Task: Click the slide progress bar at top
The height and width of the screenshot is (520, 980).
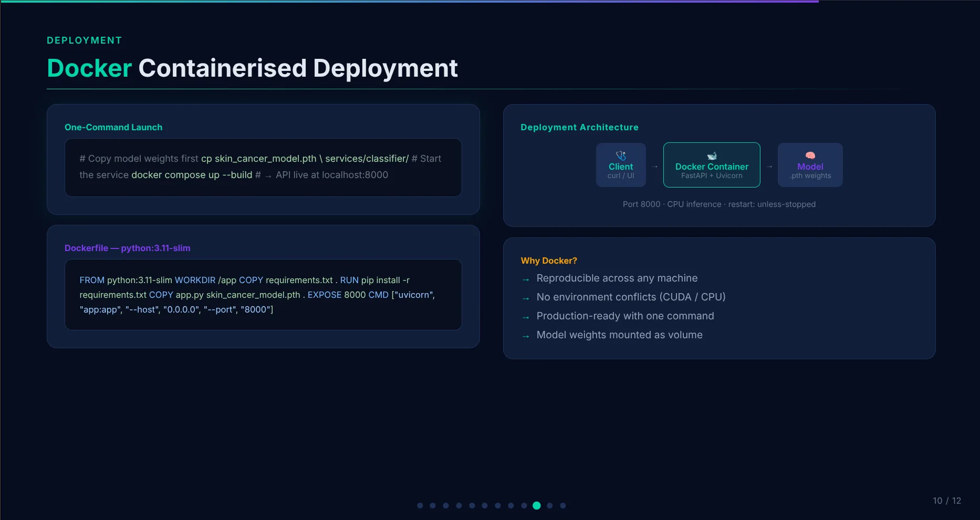Action: tap(410, 1)
